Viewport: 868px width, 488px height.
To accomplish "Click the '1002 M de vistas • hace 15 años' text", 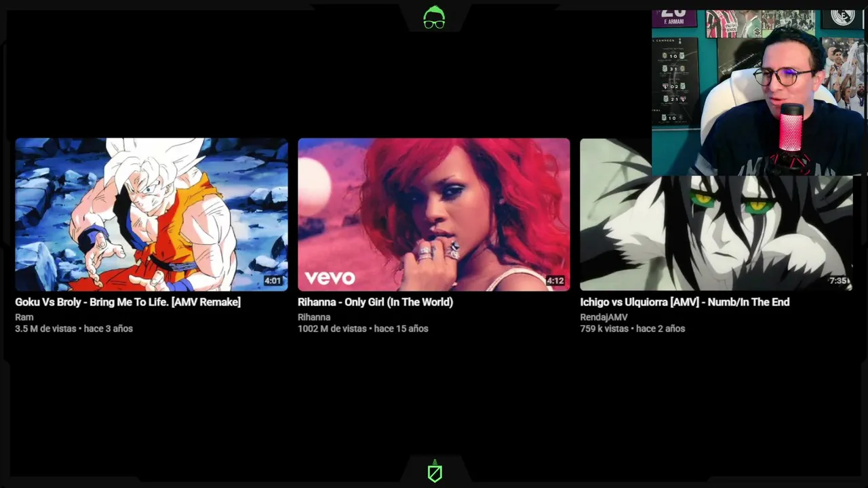I will pyautogui.click(x=363, y=329).
